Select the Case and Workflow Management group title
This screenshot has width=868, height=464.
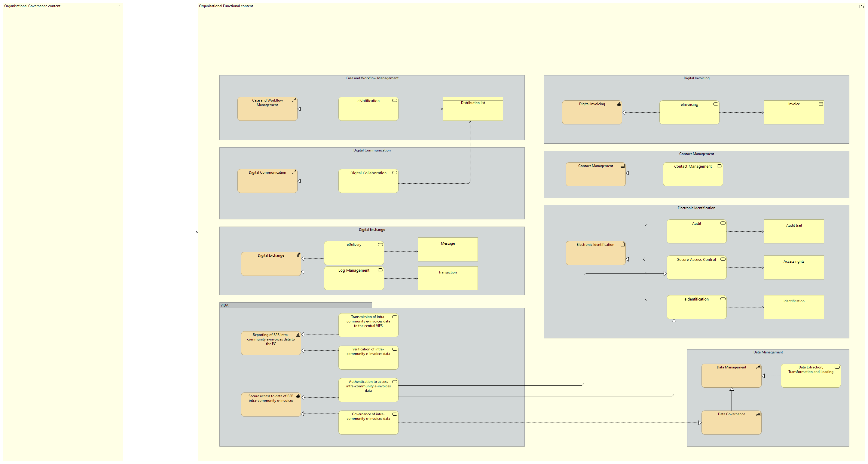tap(372, 78)
